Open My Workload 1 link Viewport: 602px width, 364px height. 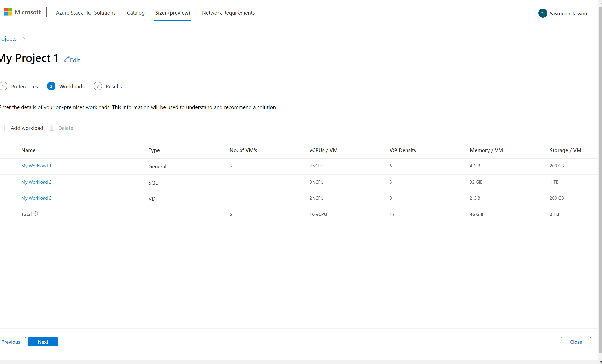point(36,166)
